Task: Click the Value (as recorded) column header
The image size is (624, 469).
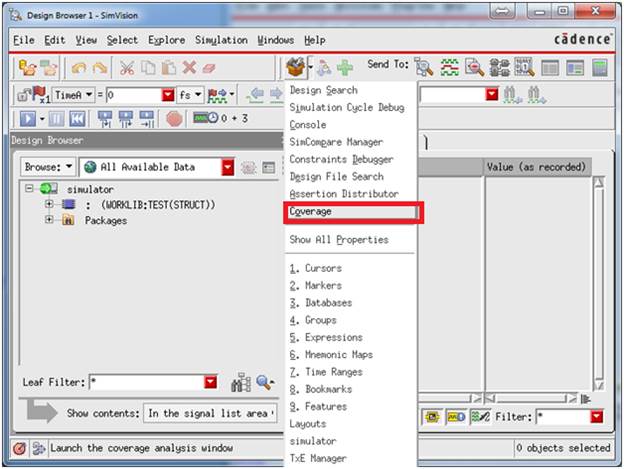Action: pyautogui.click(x=536, y=167)
